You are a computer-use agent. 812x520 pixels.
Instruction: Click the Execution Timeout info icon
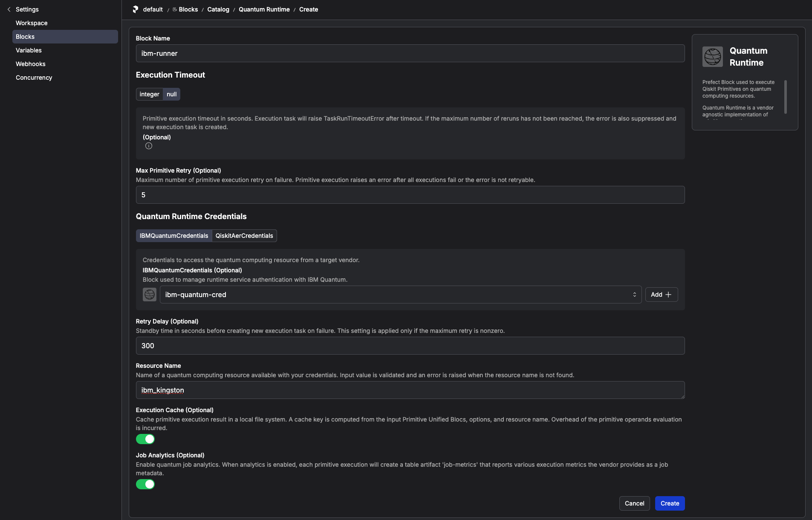pyautogui.click(x=149, y=146)
